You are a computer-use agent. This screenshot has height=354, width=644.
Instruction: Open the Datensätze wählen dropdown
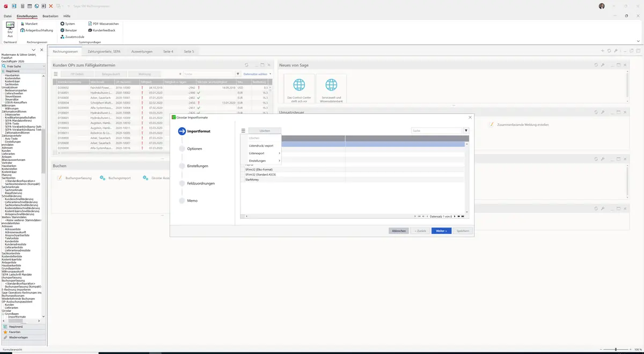(x=257, y=74)
